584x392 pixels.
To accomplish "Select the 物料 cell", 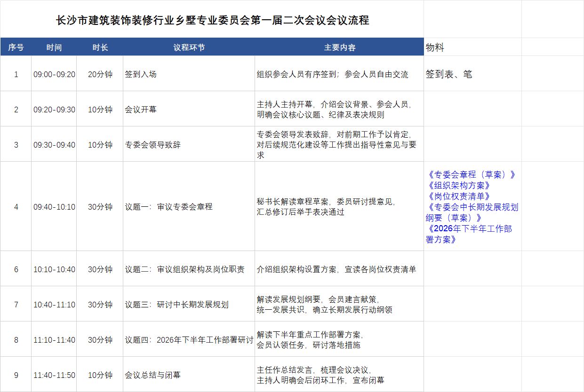I will point(472,47).
